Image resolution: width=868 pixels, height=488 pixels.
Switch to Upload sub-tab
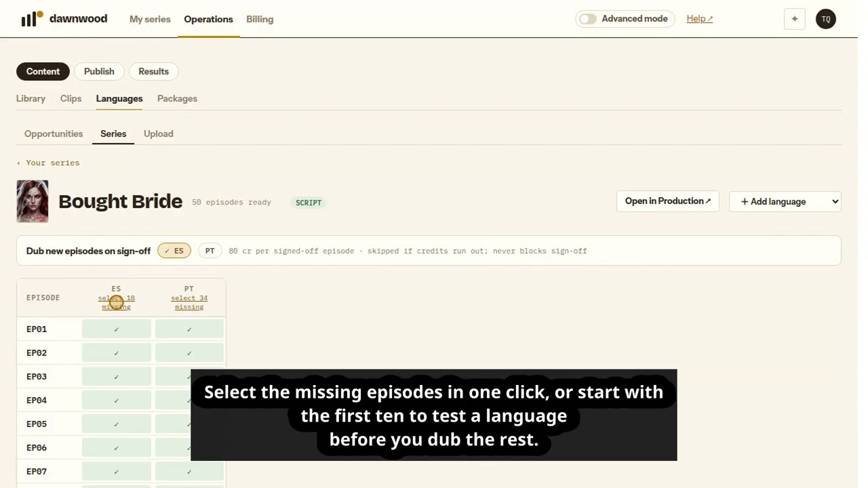pyautogui.click(x=158, y=134)
